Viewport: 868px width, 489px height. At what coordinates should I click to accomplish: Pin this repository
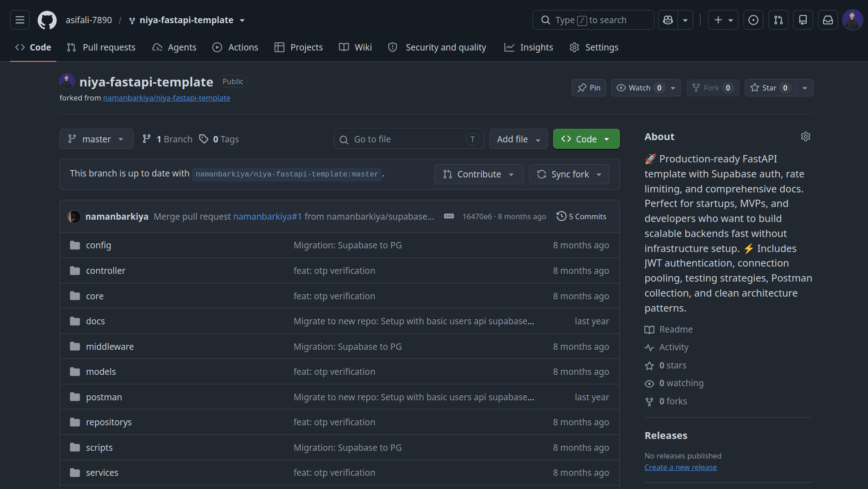(589, 88)
